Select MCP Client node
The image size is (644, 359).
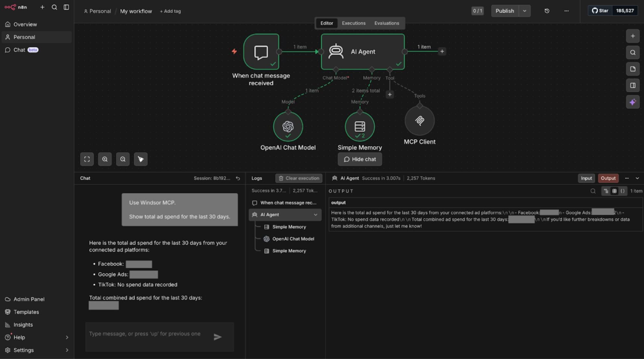click(420, 121)
